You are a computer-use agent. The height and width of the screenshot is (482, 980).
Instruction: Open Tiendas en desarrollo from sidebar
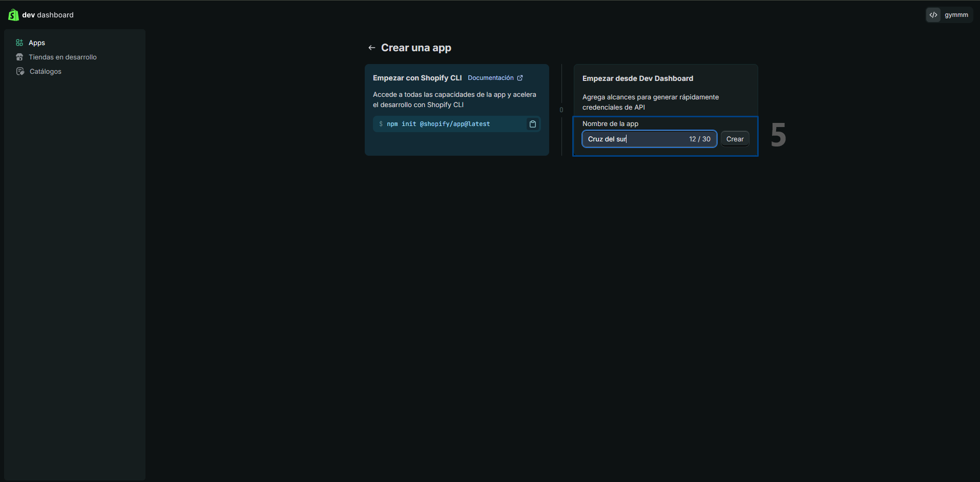pos(62,57)
